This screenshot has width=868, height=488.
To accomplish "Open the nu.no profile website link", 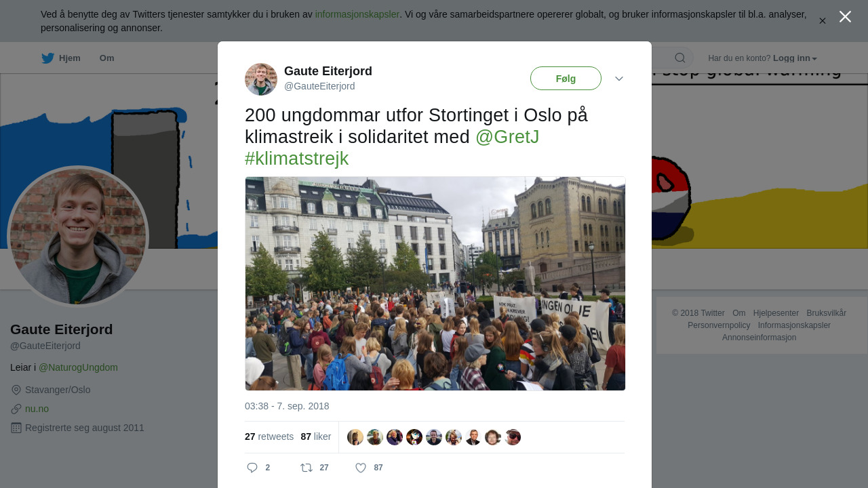I will tap(37, 409).
